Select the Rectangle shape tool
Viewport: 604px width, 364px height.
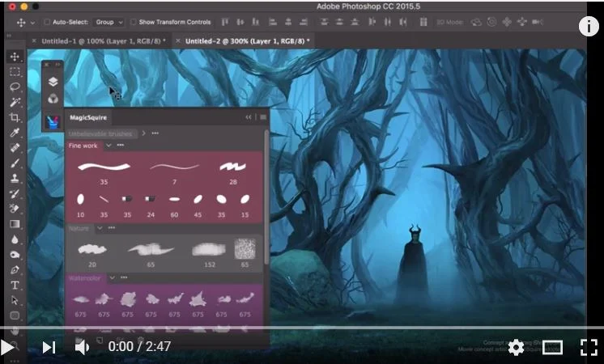click(15, 315)
